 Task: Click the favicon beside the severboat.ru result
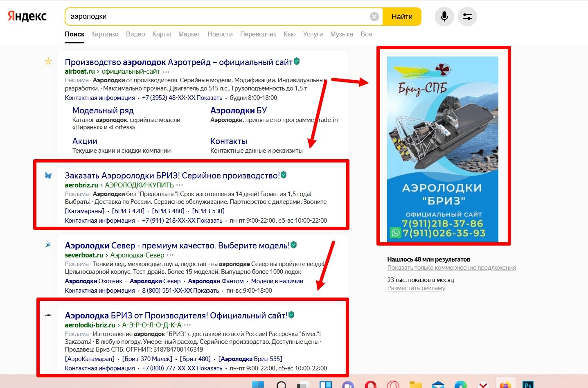48,245
